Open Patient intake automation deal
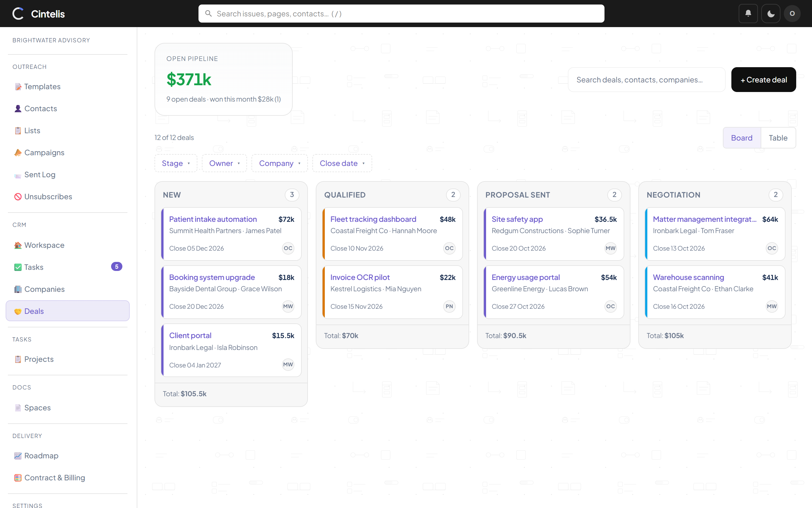This screenshot has width=812, height=508. pos(213,219)
